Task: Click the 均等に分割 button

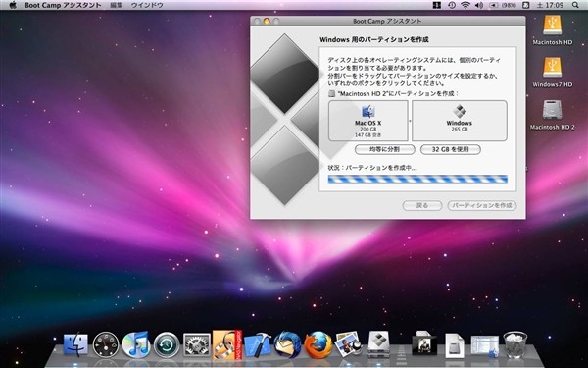Action: [x=385, y=149]
